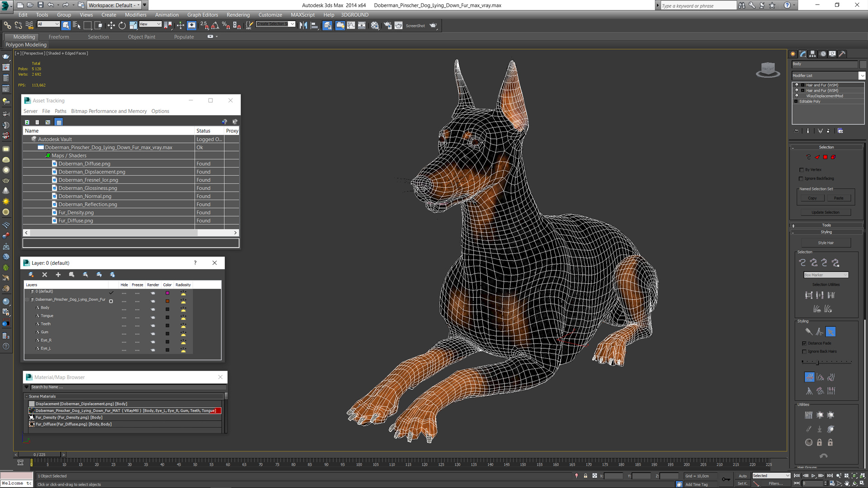Open the Material Editor icon

click(x=375, y=25)
